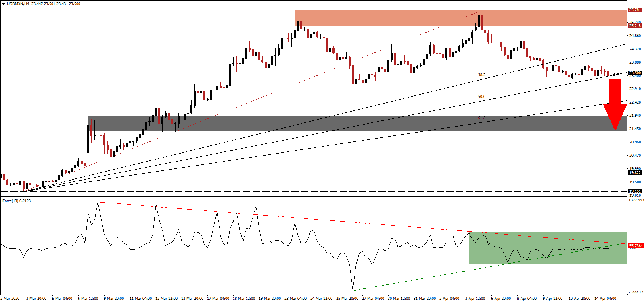Click the 17 Mar 04:00 time label
This screenshot has width=644, height=303.
point(218,299)
